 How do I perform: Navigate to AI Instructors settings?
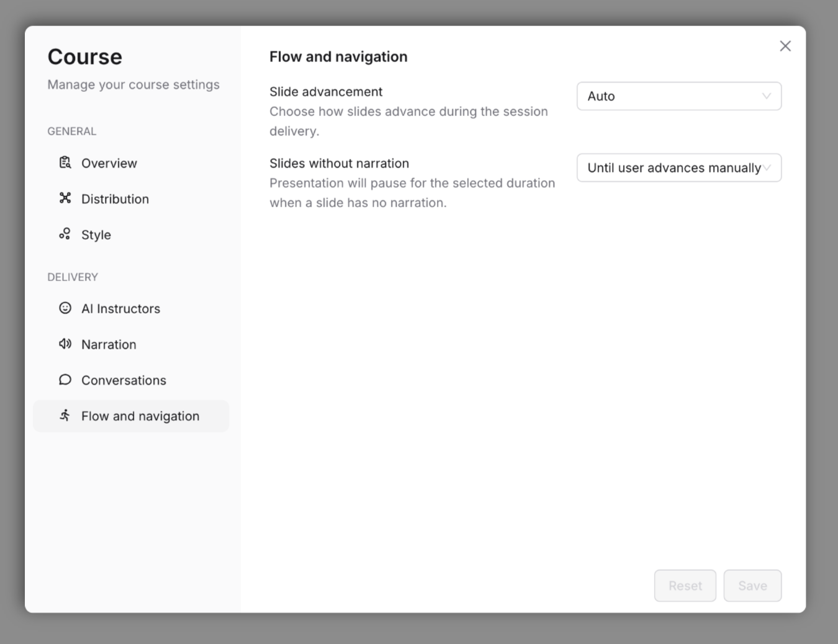coord(120,308)
